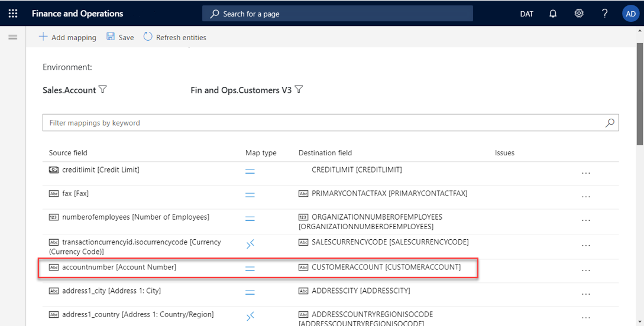Click the Issues column header

504,152
